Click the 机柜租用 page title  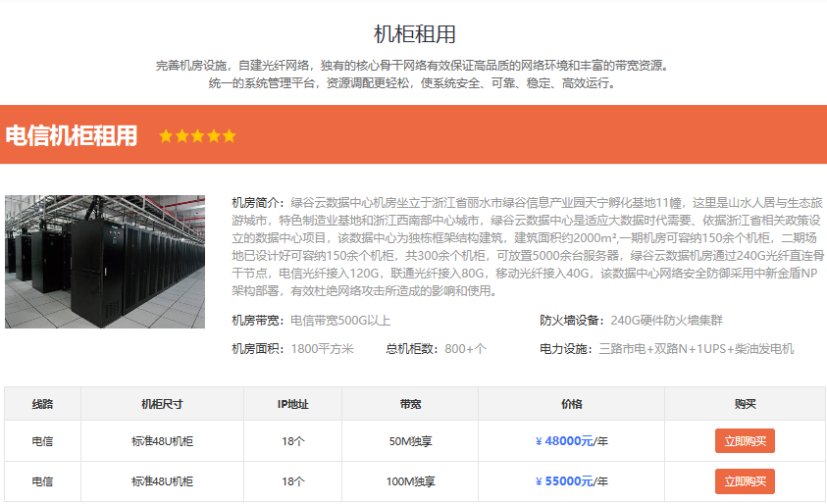point(415,34)
